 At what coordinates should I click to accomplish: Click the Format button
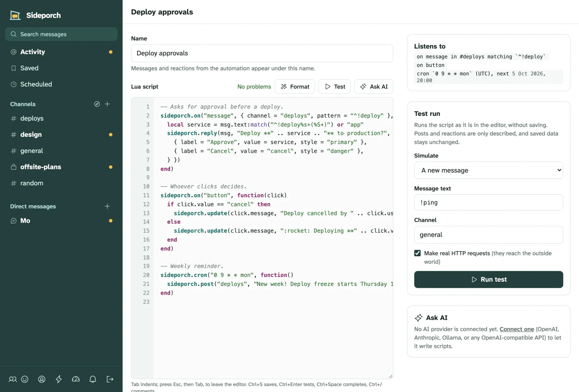[295, 87]
